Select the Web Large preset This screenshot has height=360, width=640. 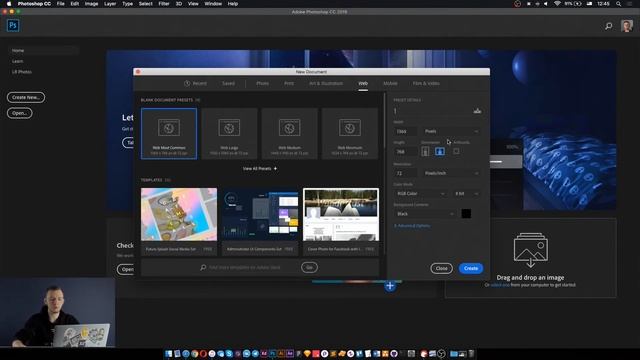229,133
